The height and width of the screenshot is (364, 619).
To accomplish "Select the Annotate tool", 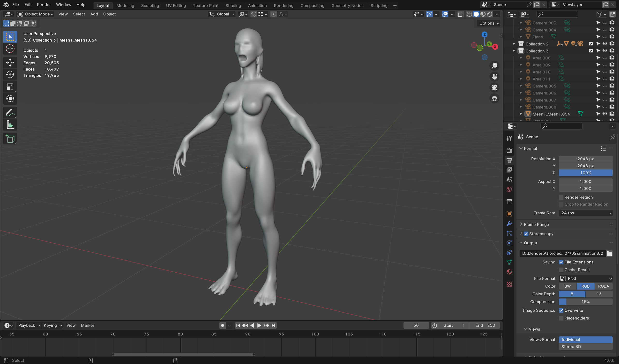I will [x=10, y=113].
